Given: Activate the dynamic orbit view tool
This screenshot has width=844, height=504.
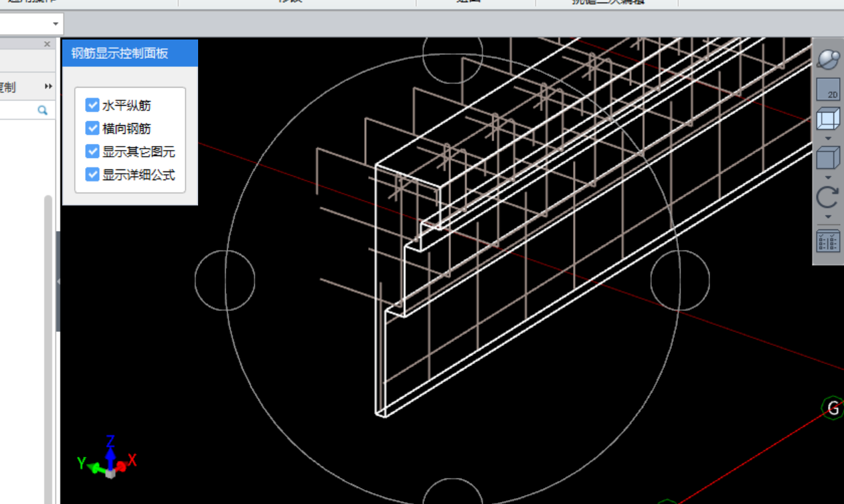Looking at the screenshot, I should (828, 60).
